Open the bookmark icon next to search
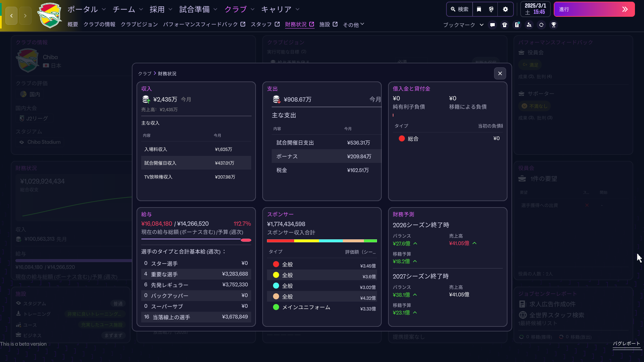The image size is (644, 362). pyautogui.click(x=479, y=9)
